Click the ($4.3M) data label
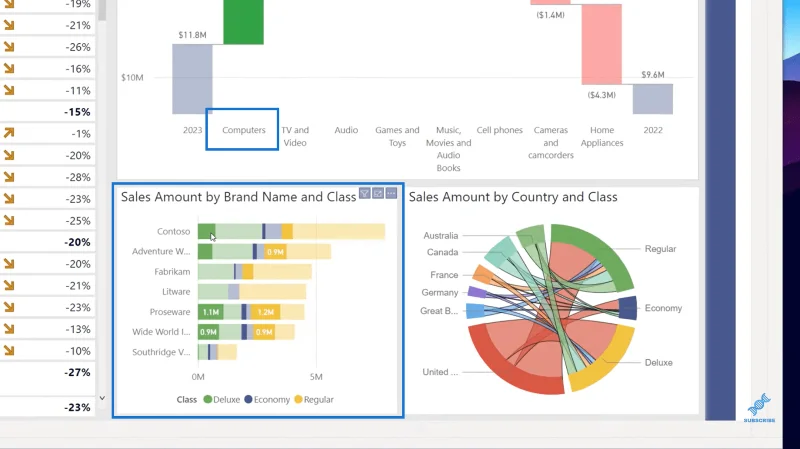800x449 pixels. tap(602, 95)
